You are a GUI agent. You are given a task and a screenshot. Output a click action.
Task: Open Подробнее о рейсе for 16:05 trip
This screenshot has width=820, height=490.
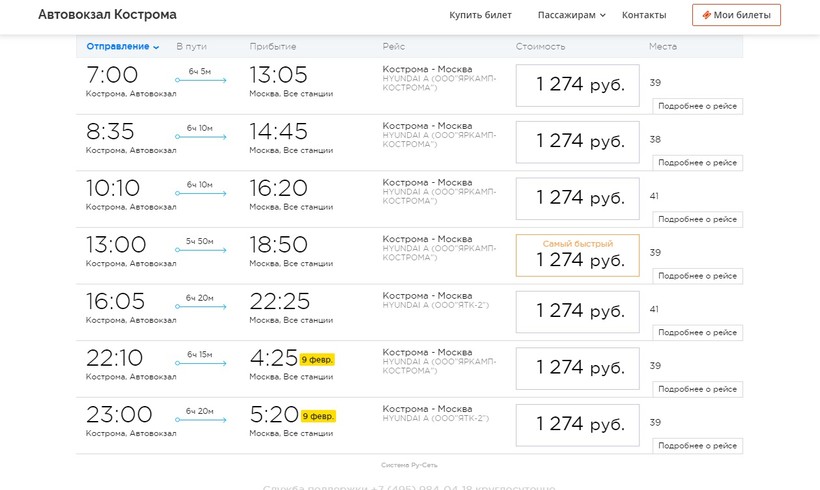tap(697, 332)
